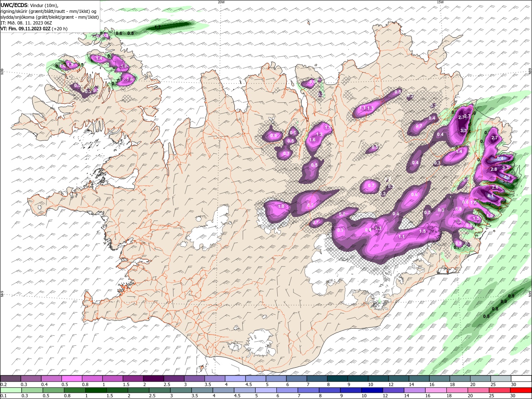532x399 pixels.
Task: Click the 1.2 snowfall value in north-central Iceland
Action: pos(319,134)
